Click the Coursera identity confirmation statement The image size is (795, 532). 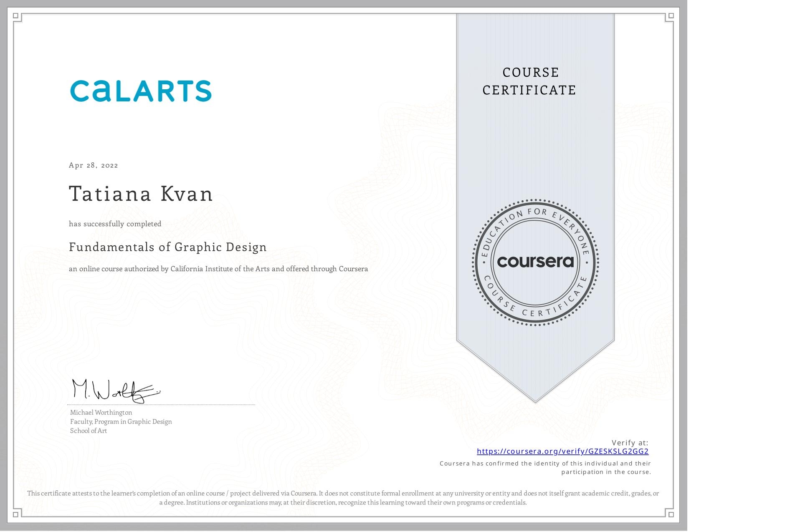click(x=545, y=468)
